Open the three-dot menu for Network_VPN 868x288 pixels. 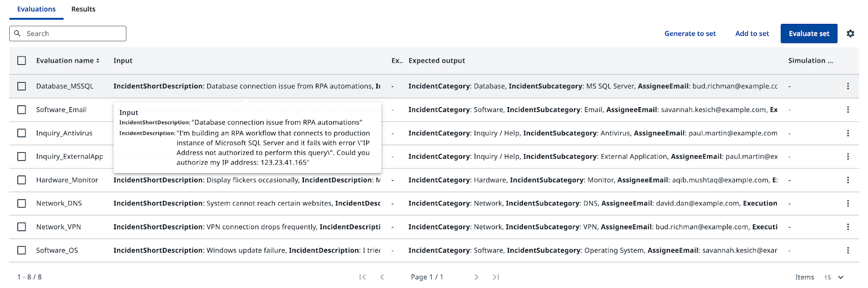[x=847, y=227]
